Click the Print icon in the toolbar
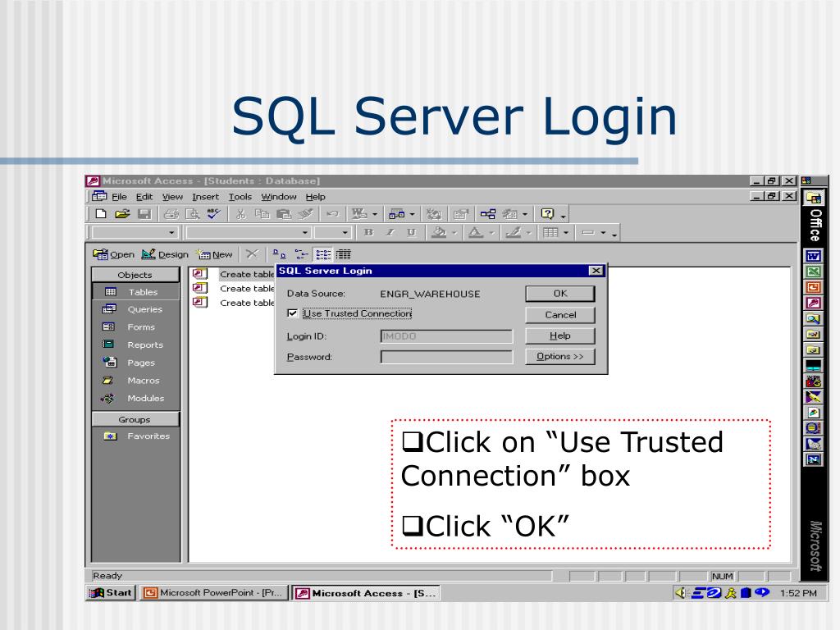This screenshot has height=630, width=840. (171, 214)
